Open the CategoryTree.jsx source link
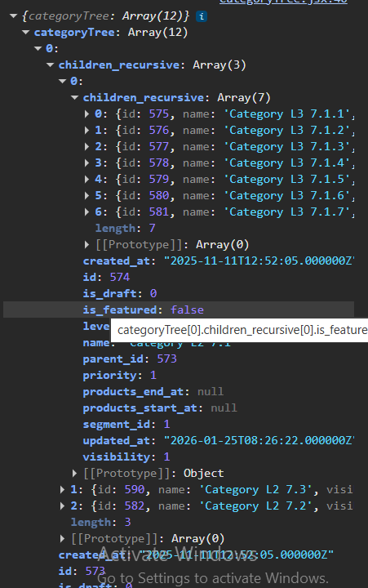The width and height of the screenshot is (368, 588). point(283,2)
